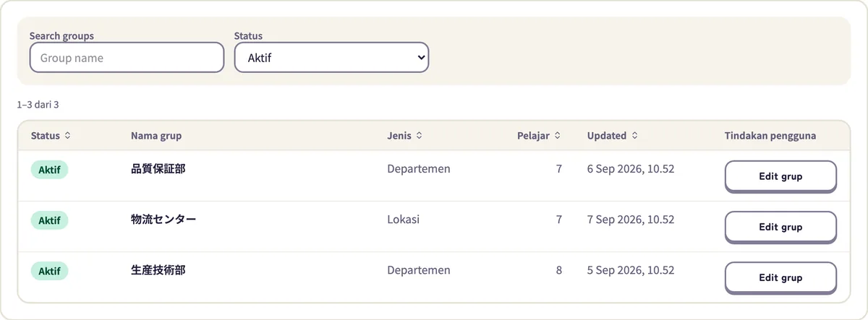The image size is (868, 320).
Task: Edit grup for 生産技術部
Action: pyautogui.click(x=780, y=277)
